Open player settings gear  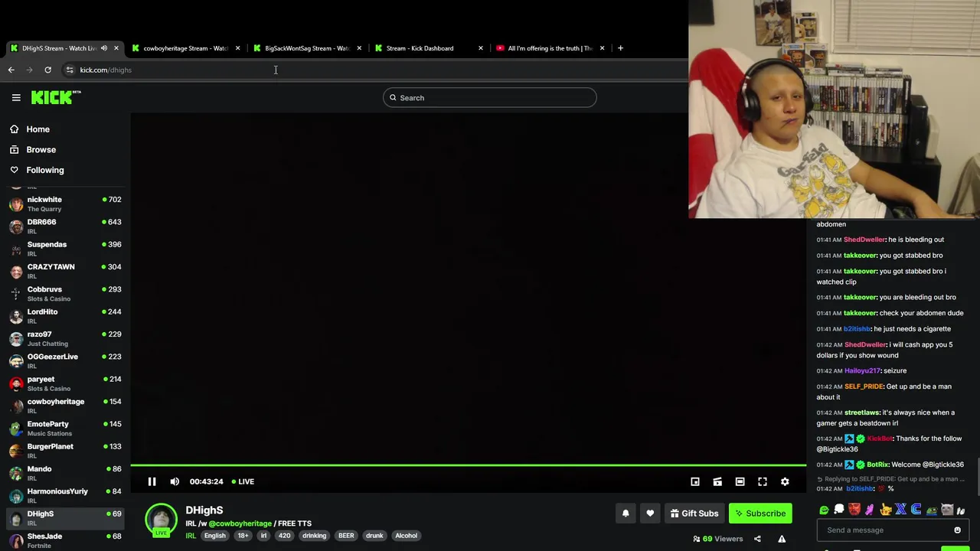(x=785, y=481)
